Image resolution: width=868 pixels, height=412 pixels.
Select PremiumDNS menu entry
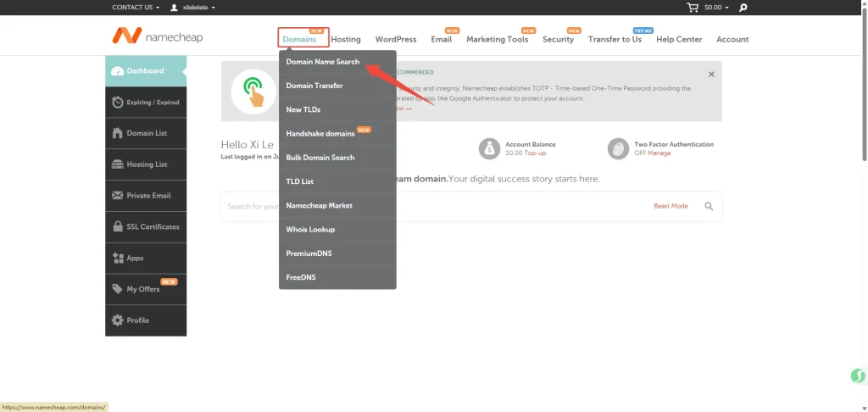coord(337,253)
